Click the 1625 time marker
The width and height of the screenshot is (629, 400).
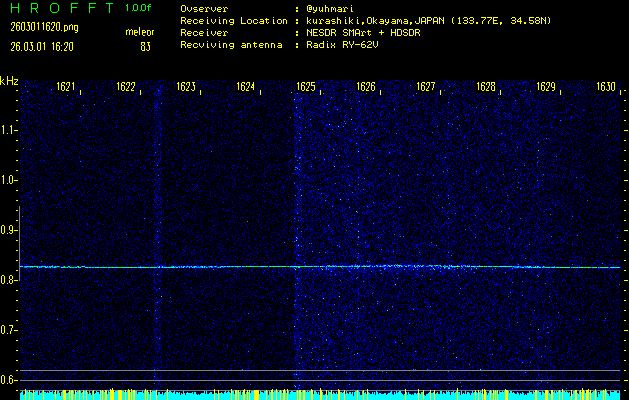coord(306,86)
